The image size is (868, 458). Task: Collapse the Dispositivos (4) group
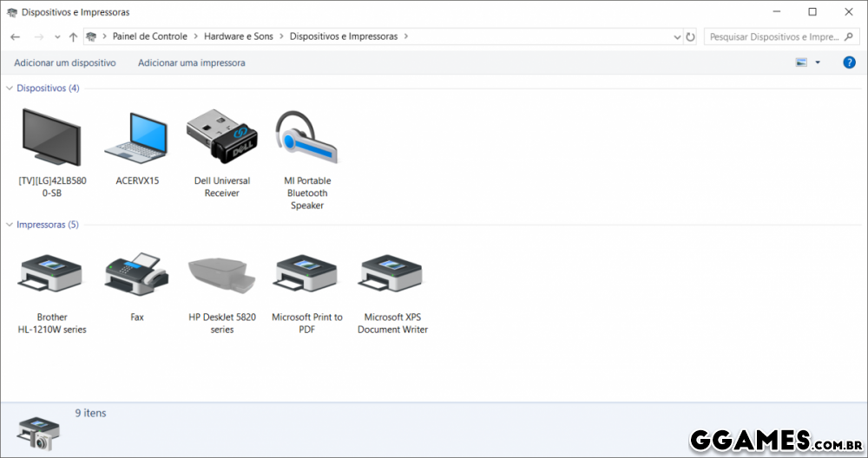click(x=10, y=88)
